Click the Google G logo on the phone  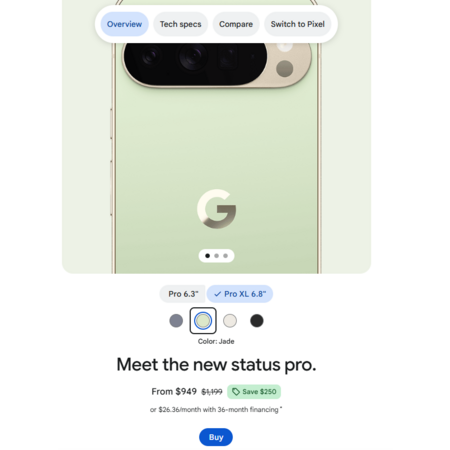[217, 209]
